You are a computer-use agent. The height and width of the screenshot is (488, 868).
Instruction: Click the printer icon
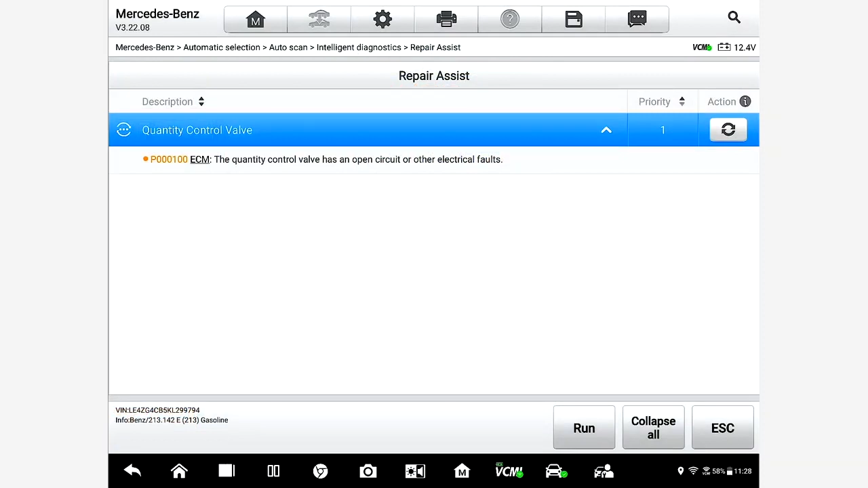[446, 20]
